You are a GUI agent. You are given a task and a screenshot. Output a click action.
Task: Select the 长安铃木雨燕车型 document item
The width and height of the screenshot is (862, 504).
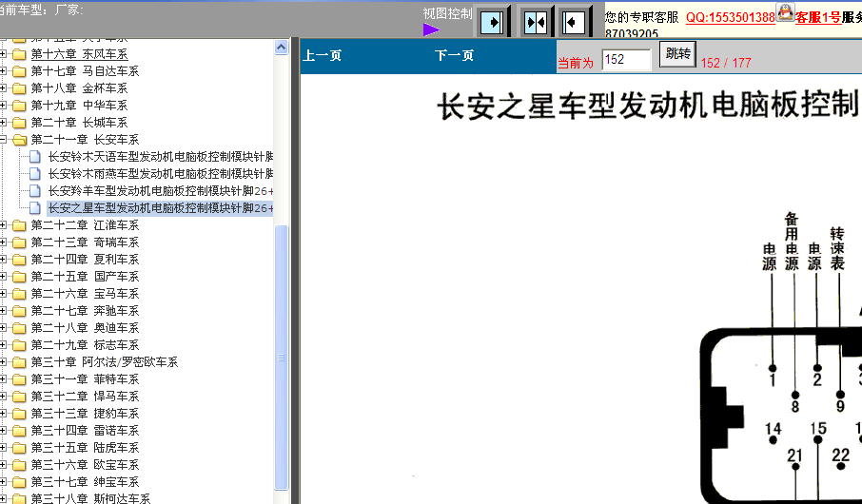(161, 174)
